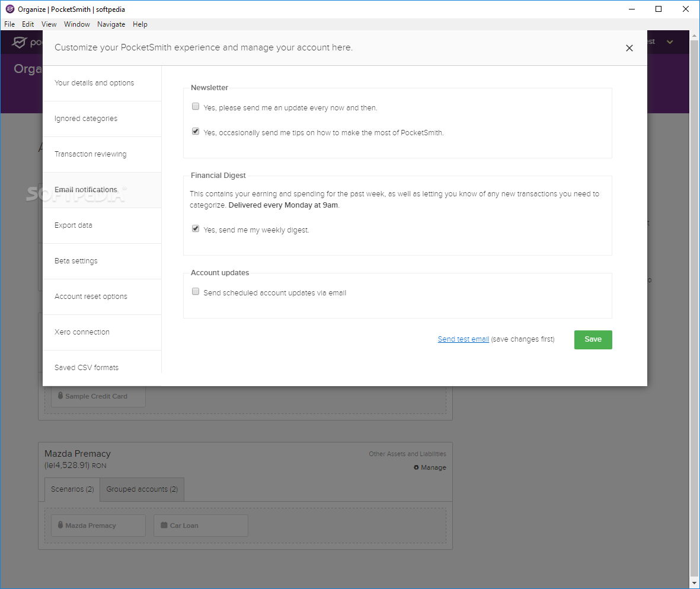Open the File menu
This screenshot has height=589, width=700.
(9, 24)
